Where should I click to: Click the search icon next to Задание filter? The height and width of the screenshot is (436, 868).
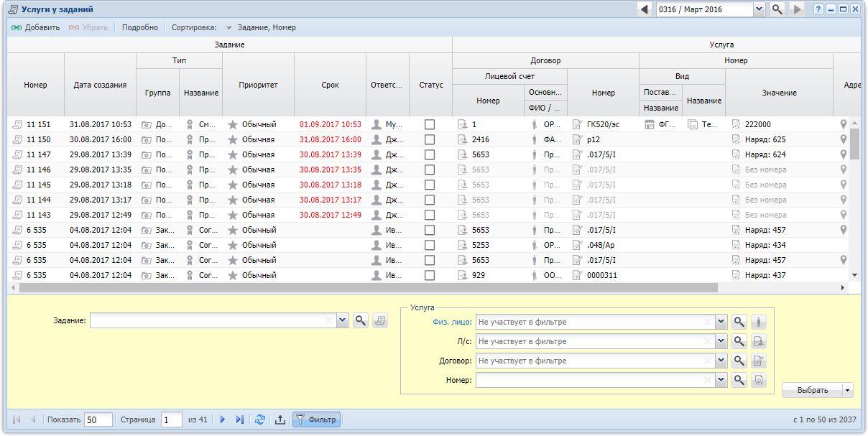(361, 321)
